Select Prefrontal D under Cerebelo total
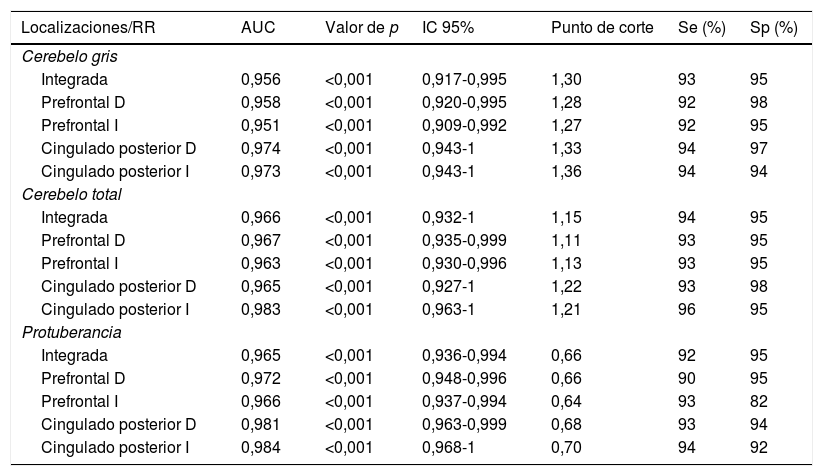823x476 pixels. (x=85, y=239)
